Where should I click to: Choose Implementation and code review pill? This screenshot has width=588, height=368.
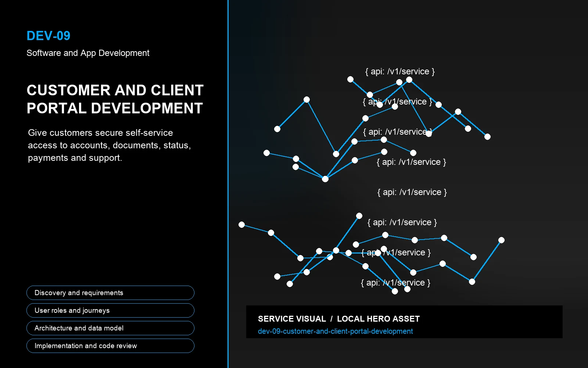110,346
